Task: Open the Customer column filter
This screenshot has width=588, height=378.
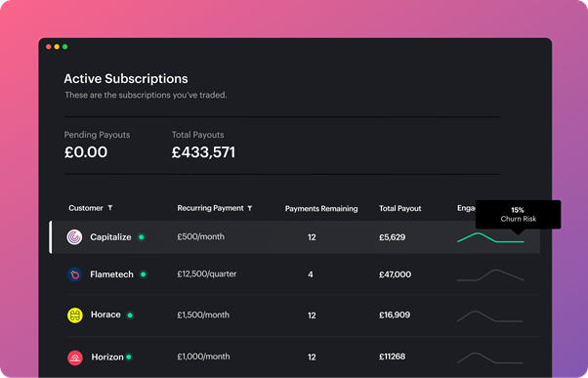Action: coord(110,208)
